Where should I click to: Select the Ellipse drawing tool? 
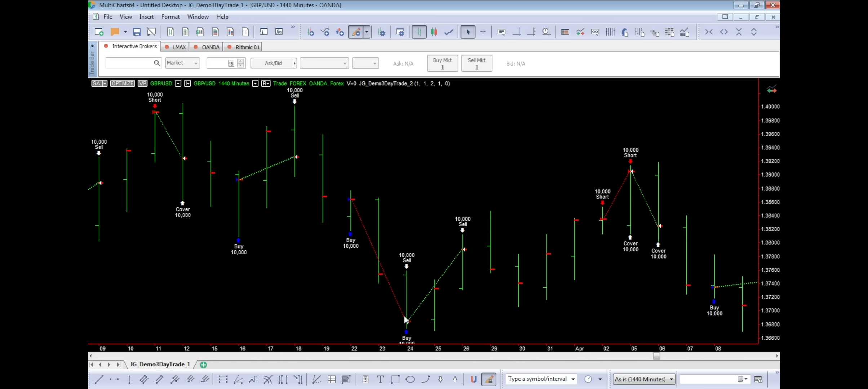410,379
